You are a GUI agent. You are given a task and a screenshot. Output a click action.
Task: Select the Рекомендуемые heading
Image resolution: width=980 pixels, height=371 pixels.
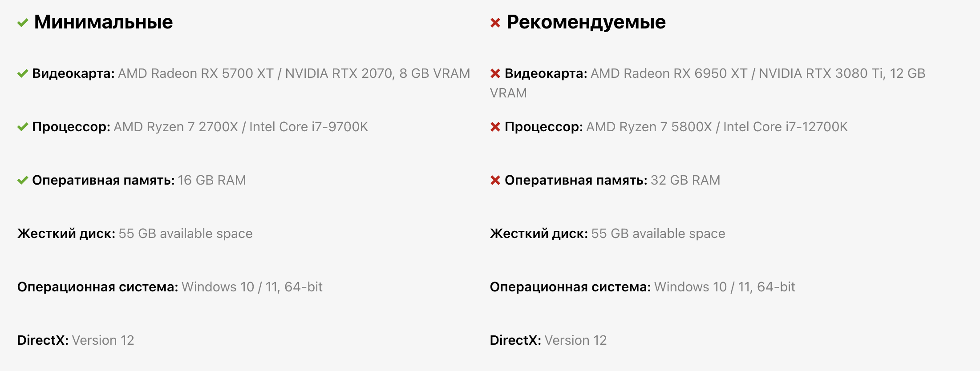(586, 22)
